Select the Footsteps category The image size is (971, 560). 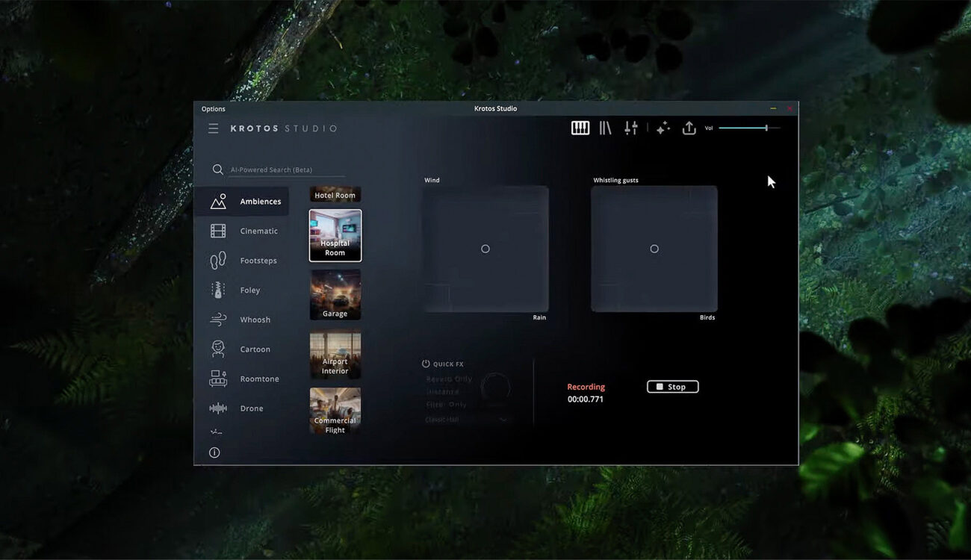click(x=242, y=261)
